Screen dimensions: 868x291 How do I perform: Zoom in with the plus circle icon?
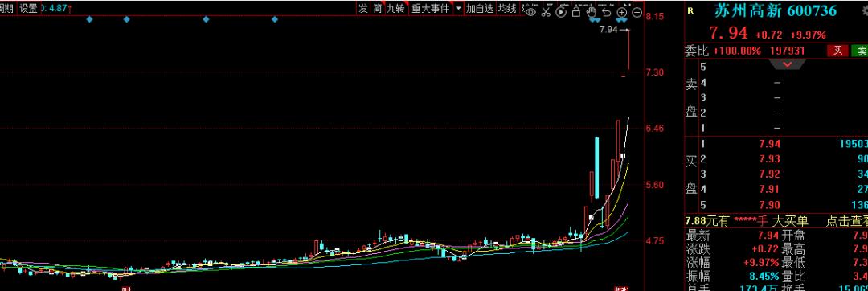pos(621,11)
